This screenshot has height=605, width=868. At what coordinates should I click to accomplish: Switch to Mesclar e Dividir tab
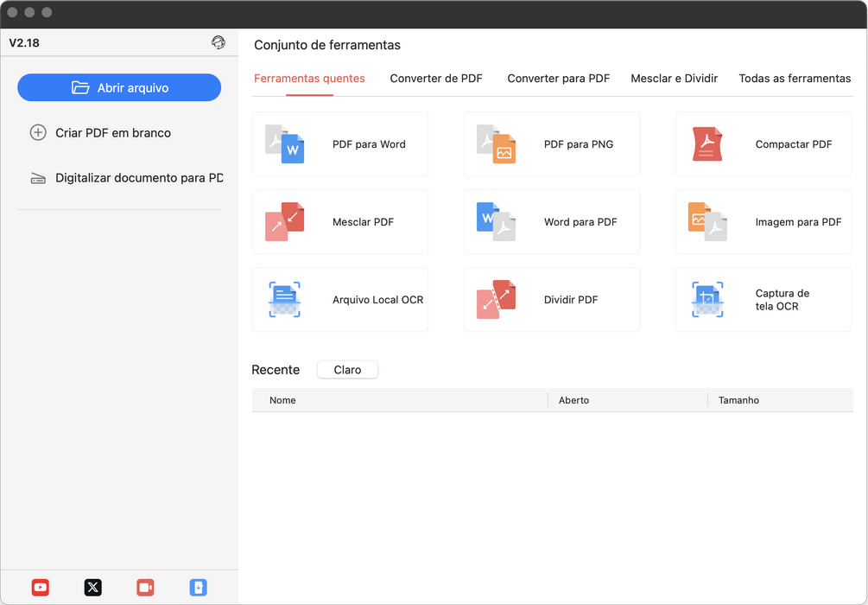coord(674,78)
